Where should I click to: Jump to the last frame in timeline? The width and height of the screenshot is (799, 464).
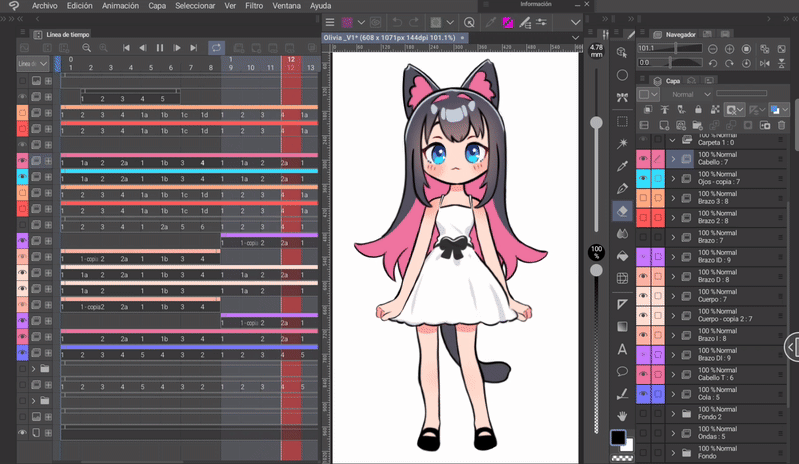coord(194,48)
